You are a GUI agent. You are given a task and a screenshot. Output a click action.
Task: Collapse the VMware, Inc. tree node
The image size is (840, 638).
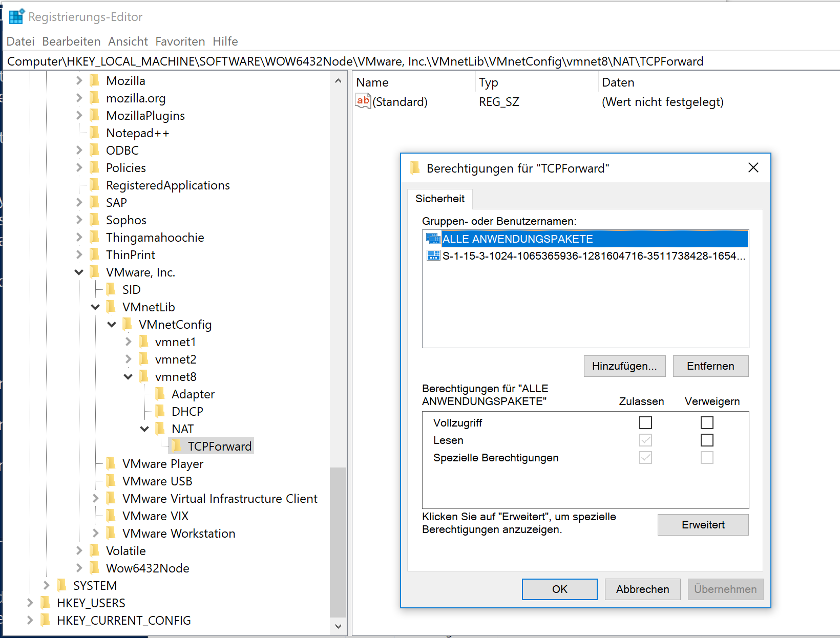click(x=79, y=272)
